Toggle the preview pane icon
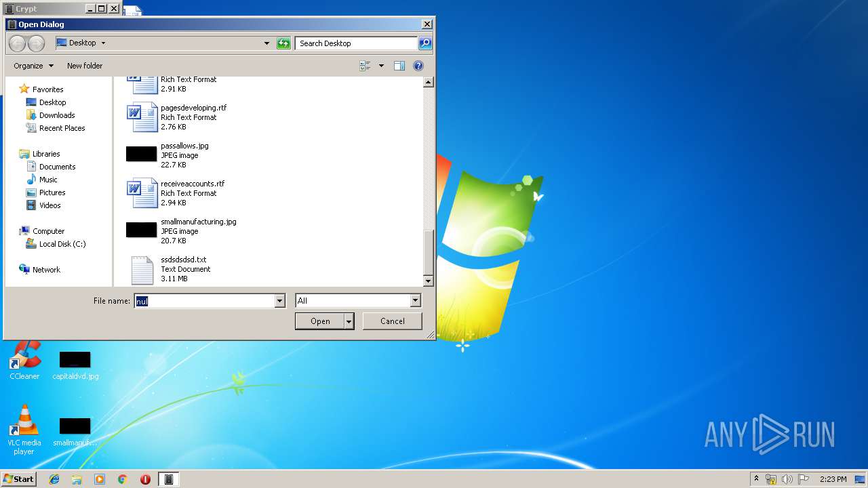 399,66
